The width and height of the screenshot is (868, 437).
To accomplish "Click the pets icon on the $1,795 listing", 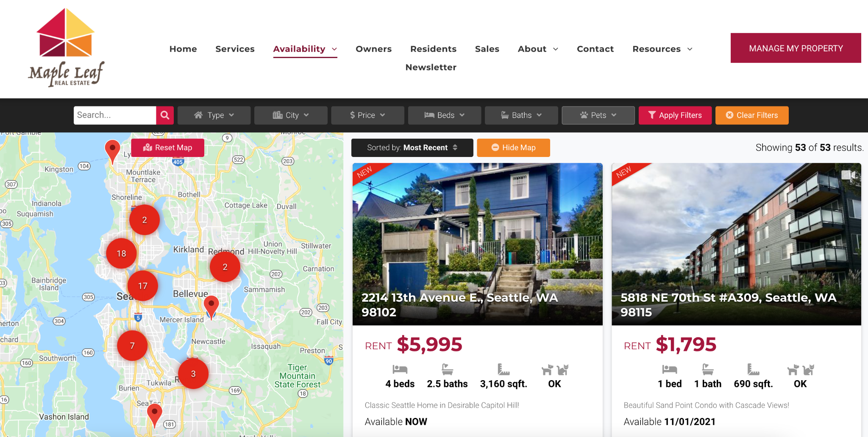I will 801,370.
